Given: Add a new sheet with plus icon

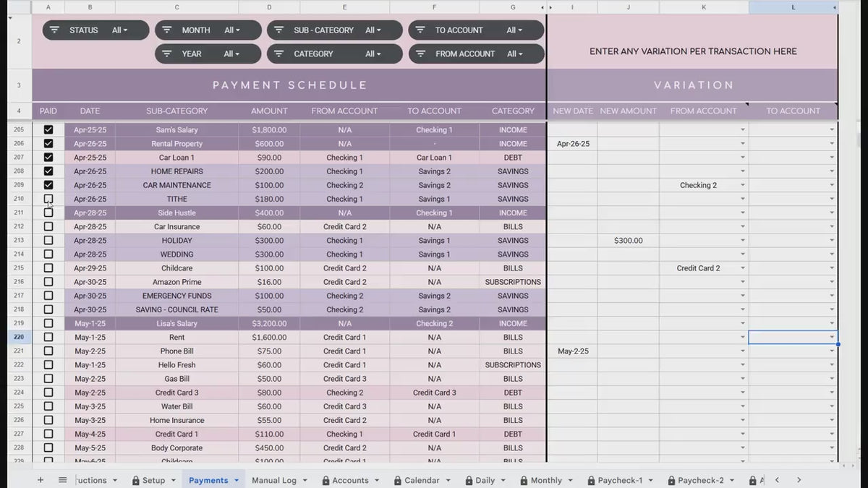Looking at the screenshot, I should coord(41,480).
